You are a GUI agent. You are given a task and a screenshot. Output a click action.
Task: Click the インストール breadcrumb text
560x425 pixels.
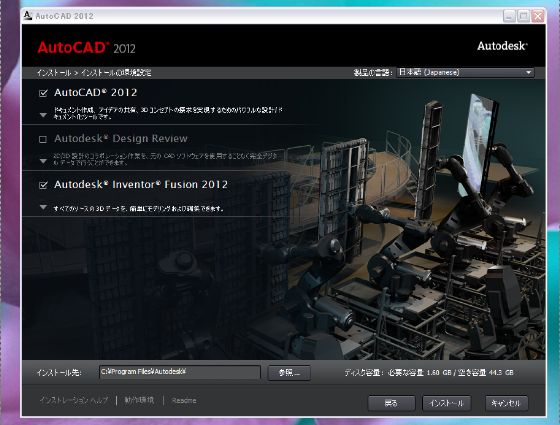[x=54, y=73]
